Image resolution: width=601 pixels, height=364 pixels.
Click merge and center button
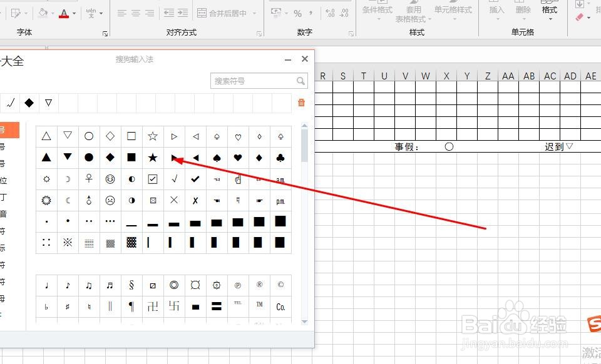click(222, 13)
